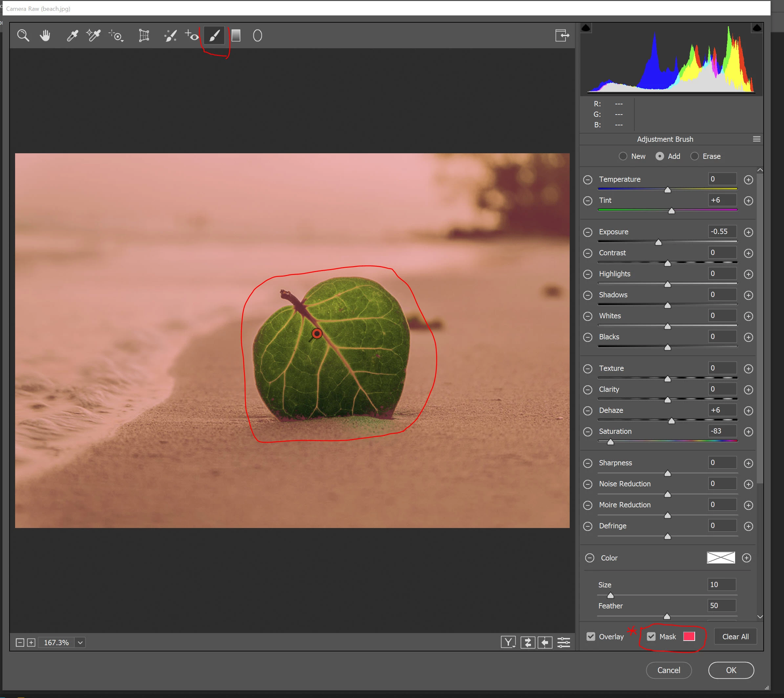Open the Adjustment Brush panel menu
The width and height of the screenshot is (784, 698).
[x=756, y=139]
